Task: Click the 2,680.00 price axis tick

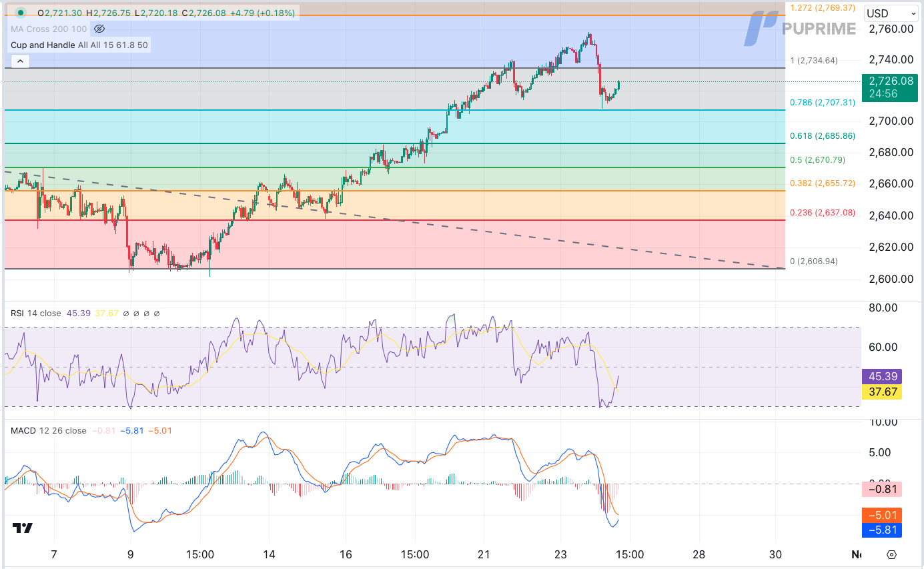Action: pyautogui.click(x=891, y=152)
